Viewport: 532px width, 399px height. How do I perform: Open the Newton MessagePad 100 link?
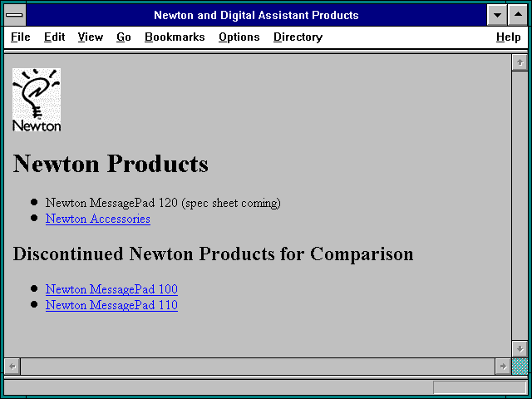tap(111, 289)
